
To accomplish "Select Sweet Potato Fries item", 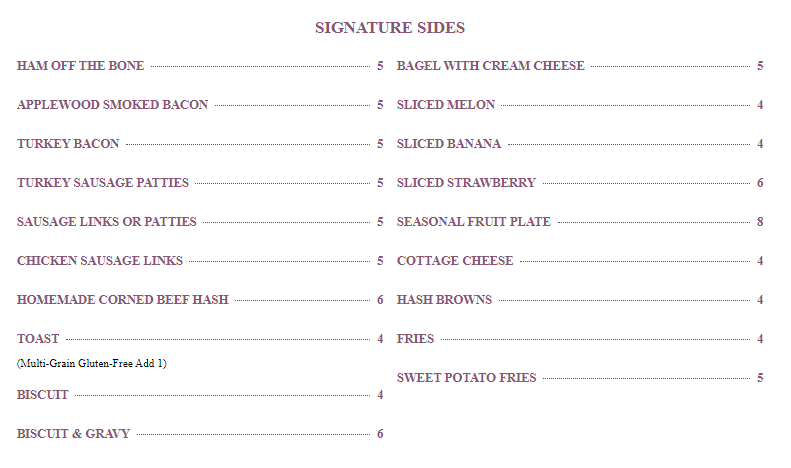I will click(467, 378).
